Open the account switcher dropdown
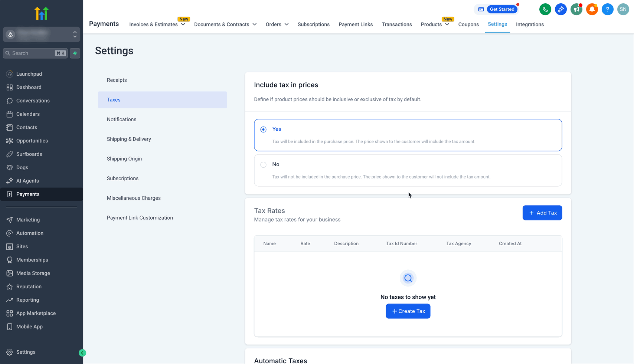634x364 pixels. click(42, 35)
